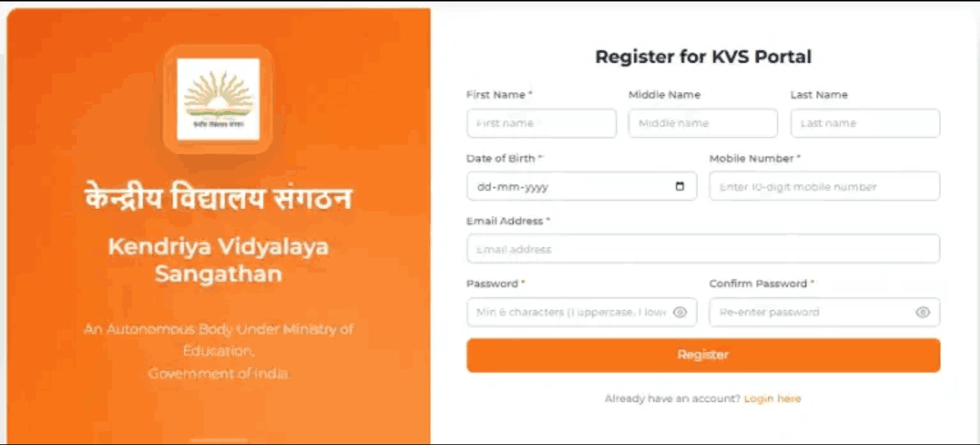Toggle visibility of the Confirm Password field
The width and height of the screenshot is (980, 445).
click(x=923, y=312)
